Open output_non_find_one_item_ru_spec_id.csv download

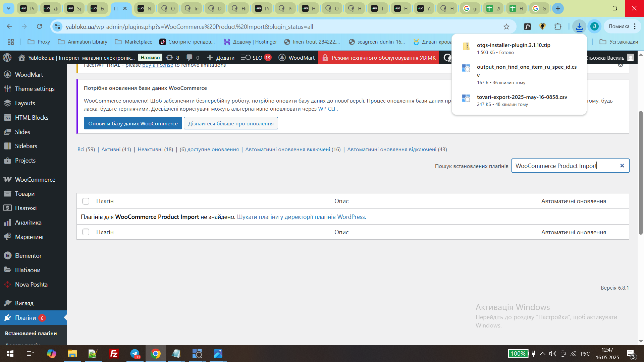(x=519, y=74)
